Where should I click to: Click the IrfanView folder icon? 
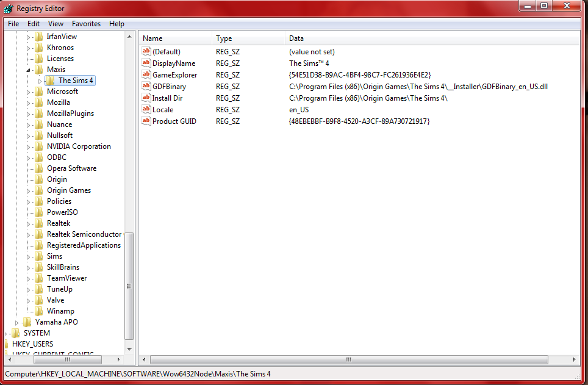click(38, 37)
